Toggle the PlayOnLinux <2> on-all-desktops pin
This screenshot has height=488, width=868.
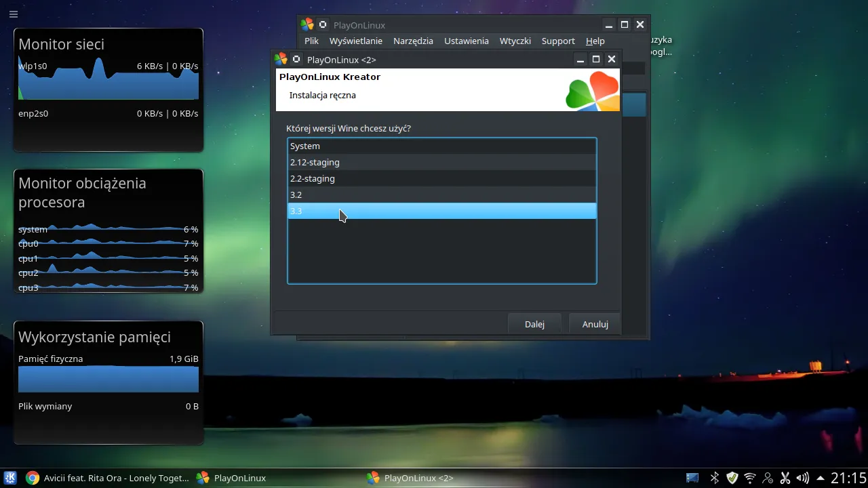point(296,59)
